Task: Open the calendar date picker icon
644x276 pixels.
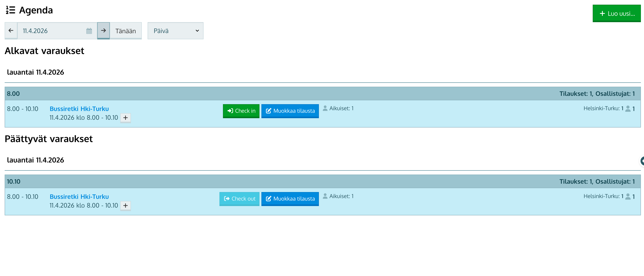Action: coord(89,31)
